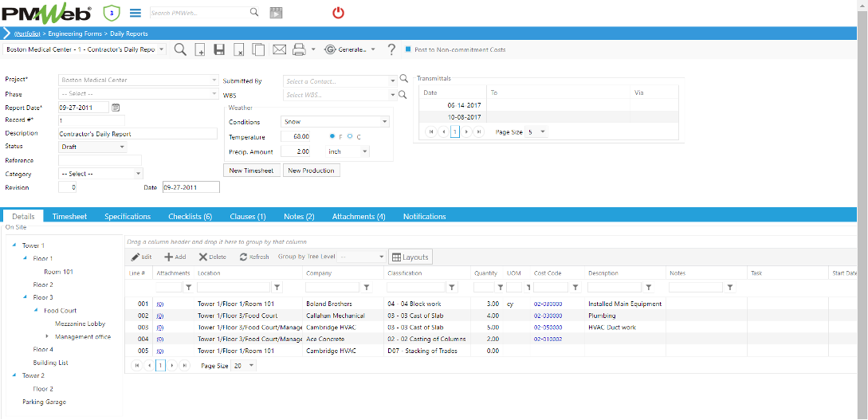
Task: Switch to the Specifications tab
Action: coord(128,216)
